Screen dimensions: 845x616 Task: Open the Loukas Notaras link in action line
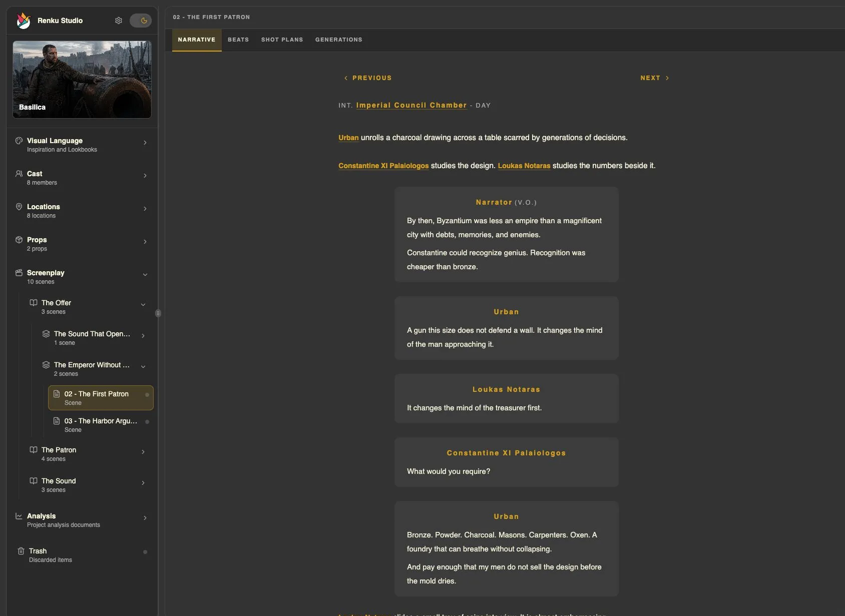coord(524,166)
